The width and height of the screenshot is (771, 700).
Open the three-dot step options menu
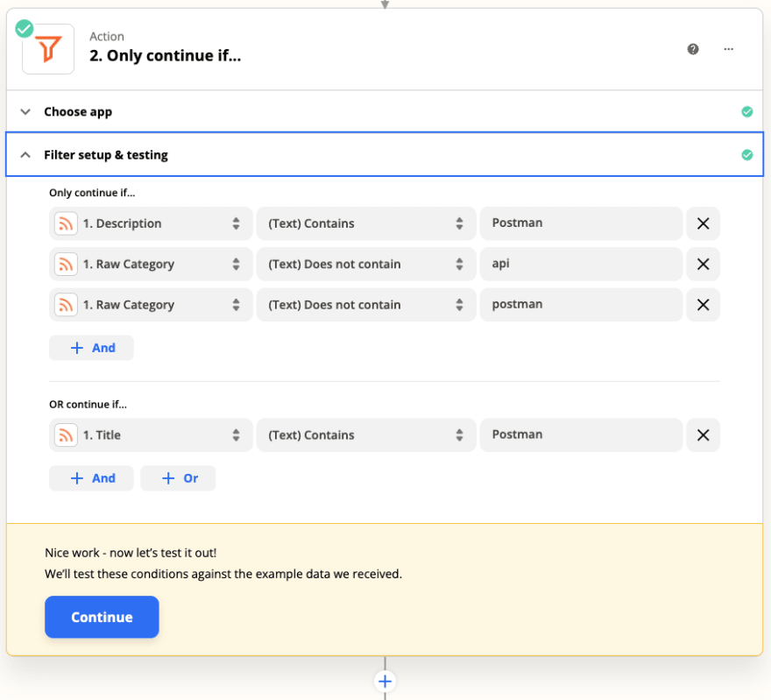(729, 49)
